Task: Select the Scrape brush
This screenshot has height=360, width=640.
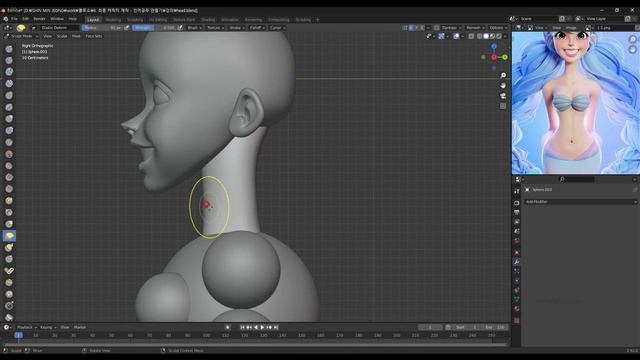Action: click(9, 189)
